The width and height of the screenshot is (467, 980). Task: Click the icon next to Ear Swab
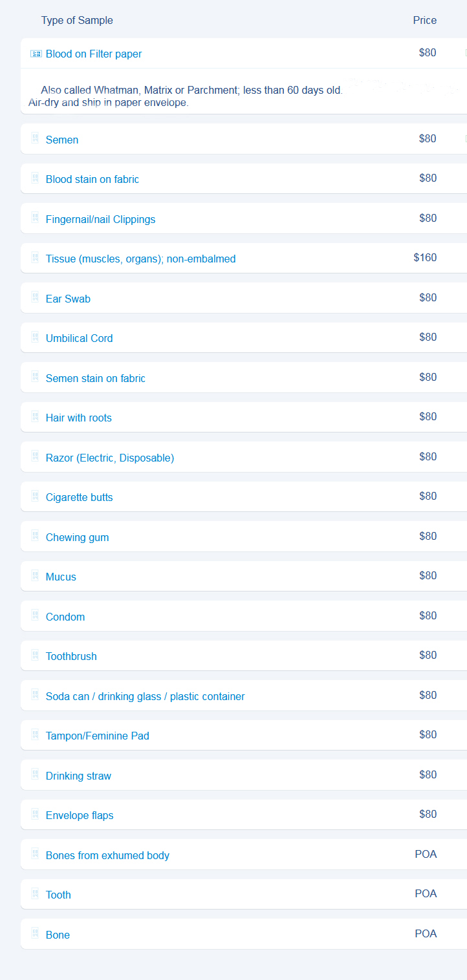[x=35, y=298]
